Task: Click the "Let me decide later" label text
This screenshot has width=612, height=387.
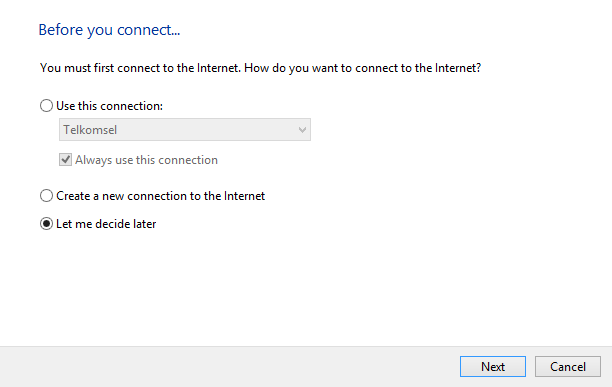Action: [106, 224]
